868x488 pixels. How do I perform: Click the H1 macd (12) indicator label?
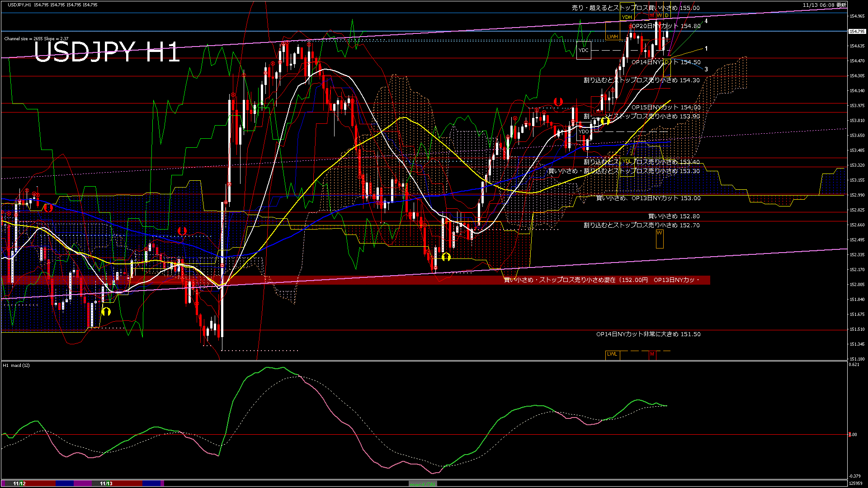coord(16,365)
